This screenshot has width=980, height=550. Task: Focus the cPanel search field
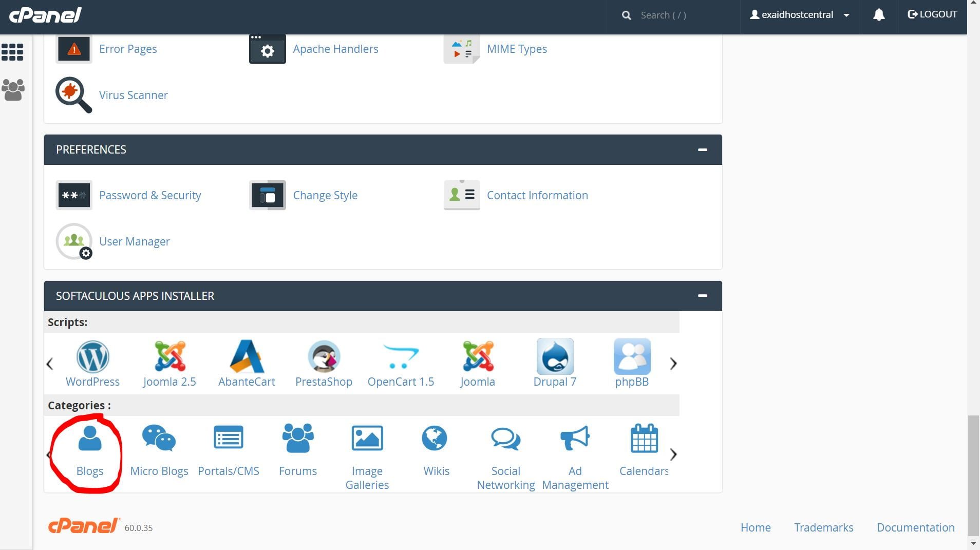[x=678, y=15]
